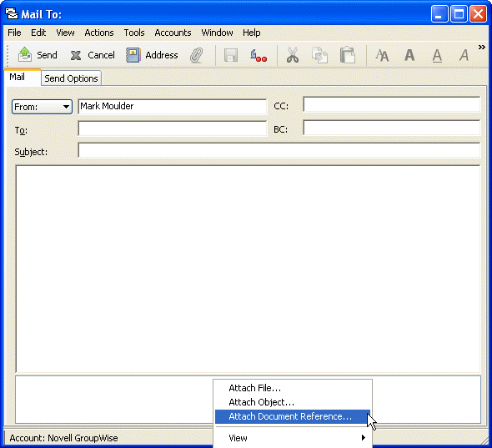This screenshot has width=492, height=448.
Task: Minimize the Mail To window
Action: [439, 14]
